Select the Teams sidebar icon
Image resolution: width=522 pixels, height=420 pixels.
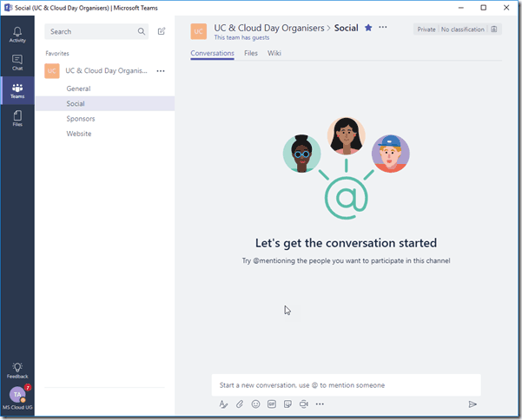pyautogui.click(x=17, y=90)
